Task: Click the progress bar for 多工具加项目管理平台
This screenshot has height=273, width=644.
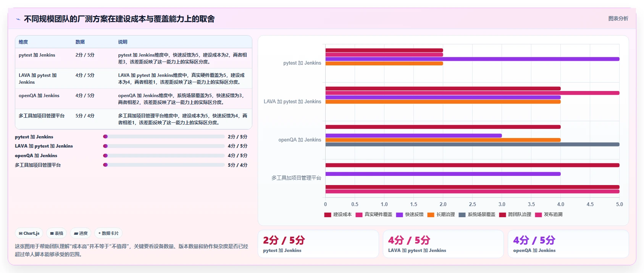Action: pyautogui.click(x=164, y=165)
